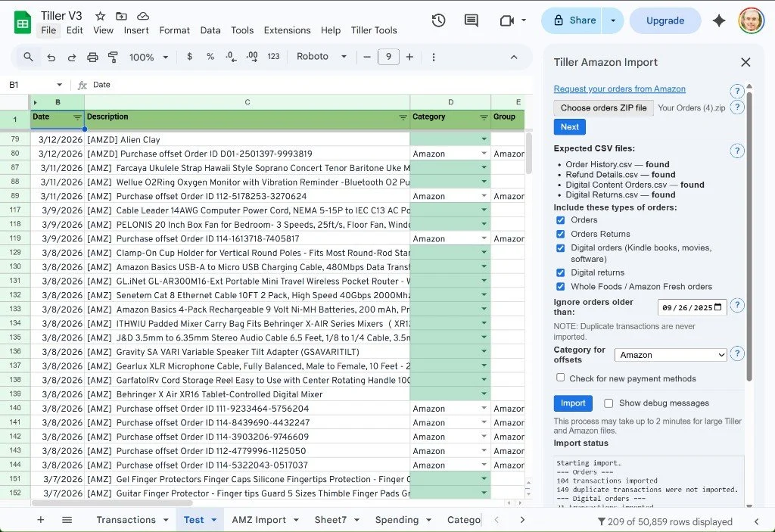The image size is (775, 532).
Task: Open the Description column filter
Action: 403,117
